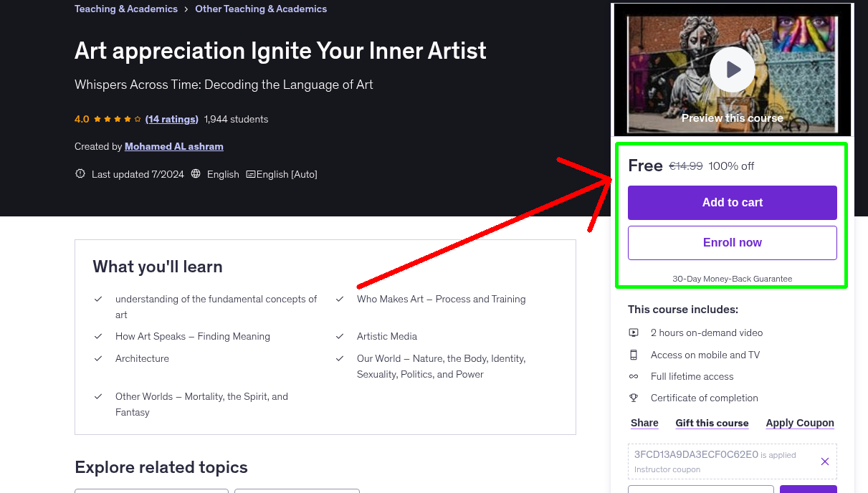Click the trophy icon for certificate of completion

[634, 397]
